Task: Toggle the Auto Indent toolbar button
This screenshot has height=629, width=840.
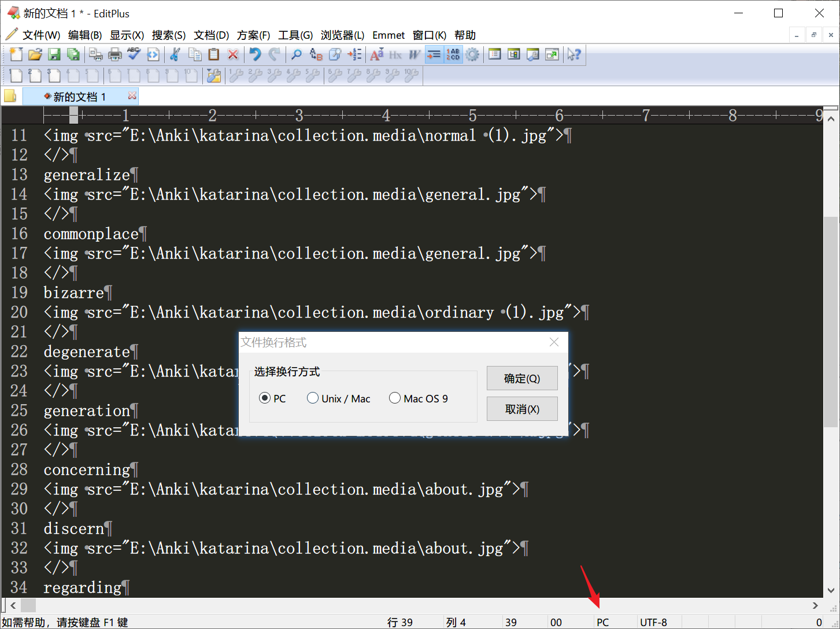Action: point(434,54)
